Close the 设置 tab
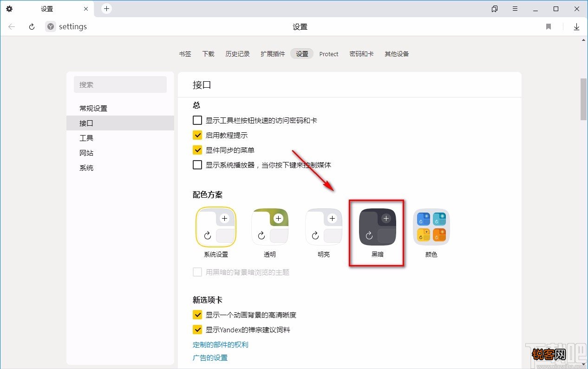This screenshot has height=369, width=588. coord(86,9)
